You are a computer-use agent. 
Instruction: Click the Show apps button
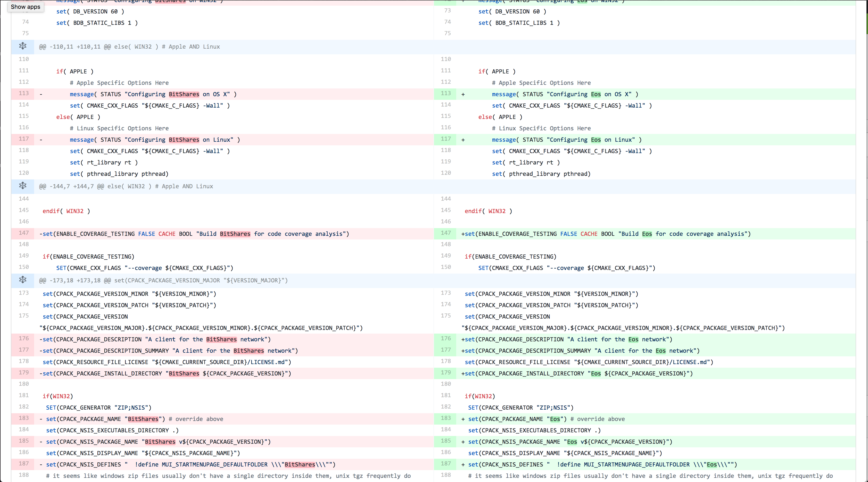point(26,7)
